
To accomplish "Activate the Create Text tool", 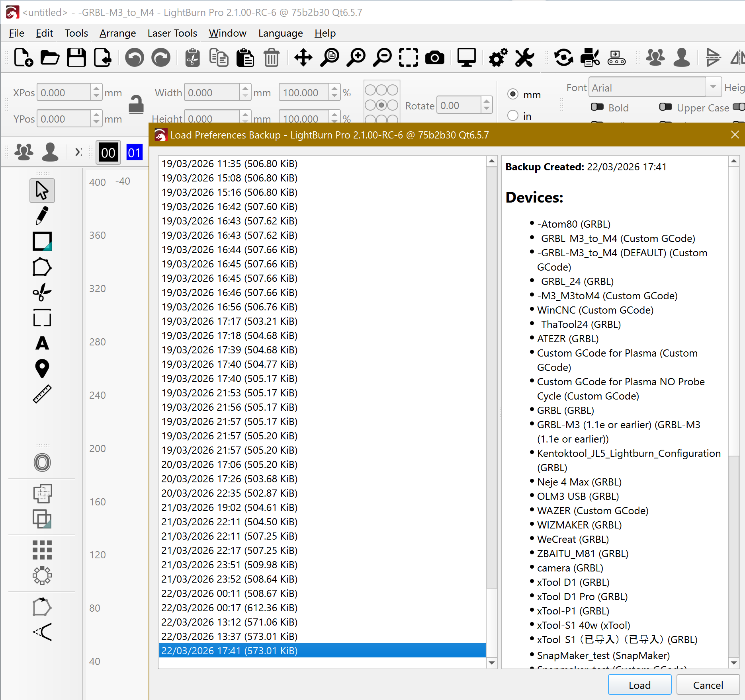I will (x=42, y=343).
